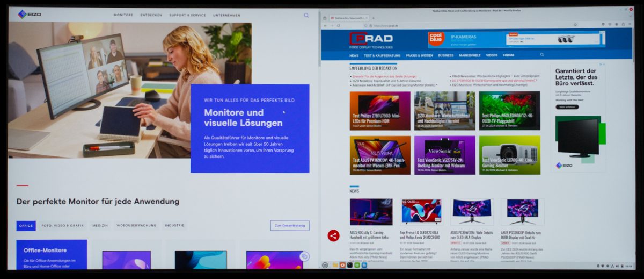This screenshot has width=644, height=279.
Task: Open Test Philips 65OLED908 4K-OLED-TV thumbnail
Action: click(x=510, y=111)
